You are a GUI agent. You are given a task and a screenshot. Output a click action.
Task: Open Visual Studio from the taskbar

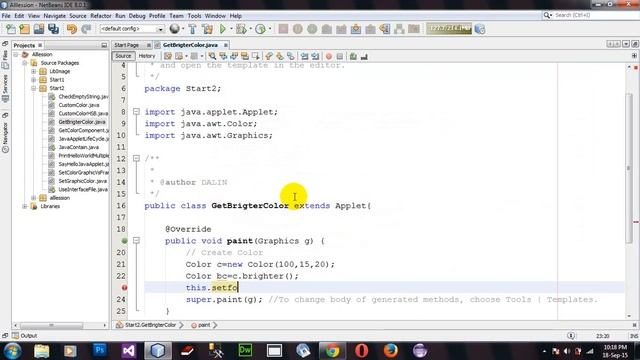(x=128, y=350)
